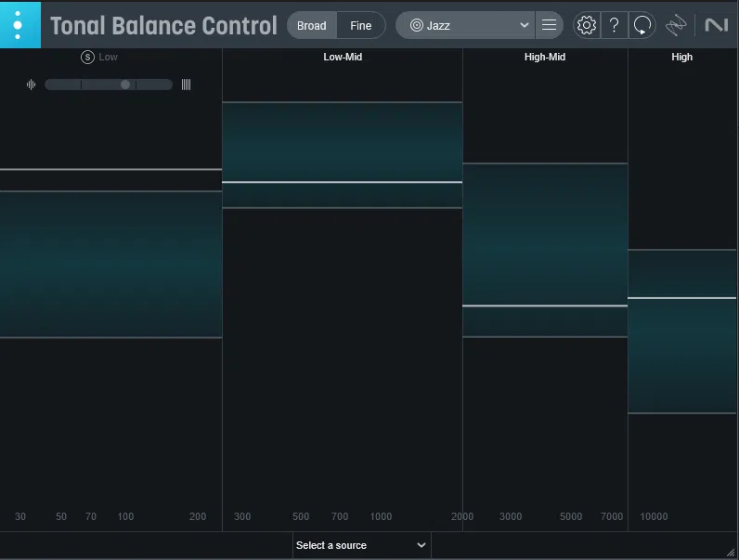739x560 pixels.
Task: Open help with the question mark icon
Action: click(614, 25)
